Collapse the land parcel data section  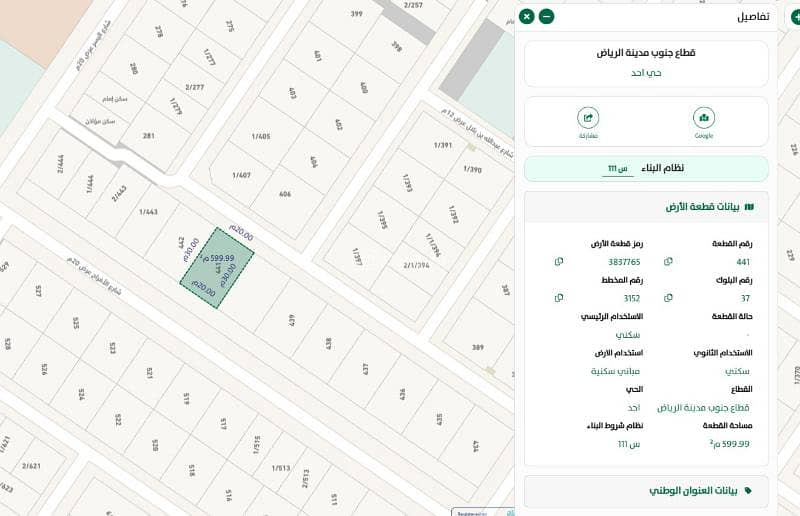click(x=646, y=207)
